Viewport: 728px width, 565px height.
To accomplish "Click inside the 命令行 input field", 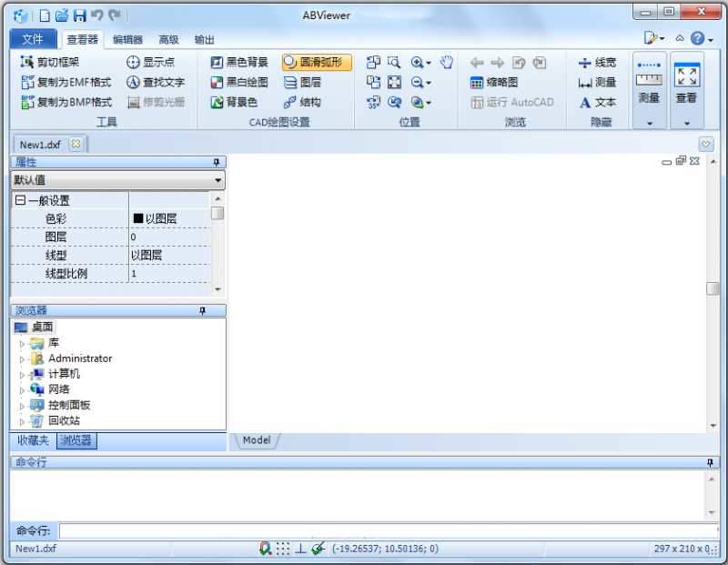I will pos(273,532).
